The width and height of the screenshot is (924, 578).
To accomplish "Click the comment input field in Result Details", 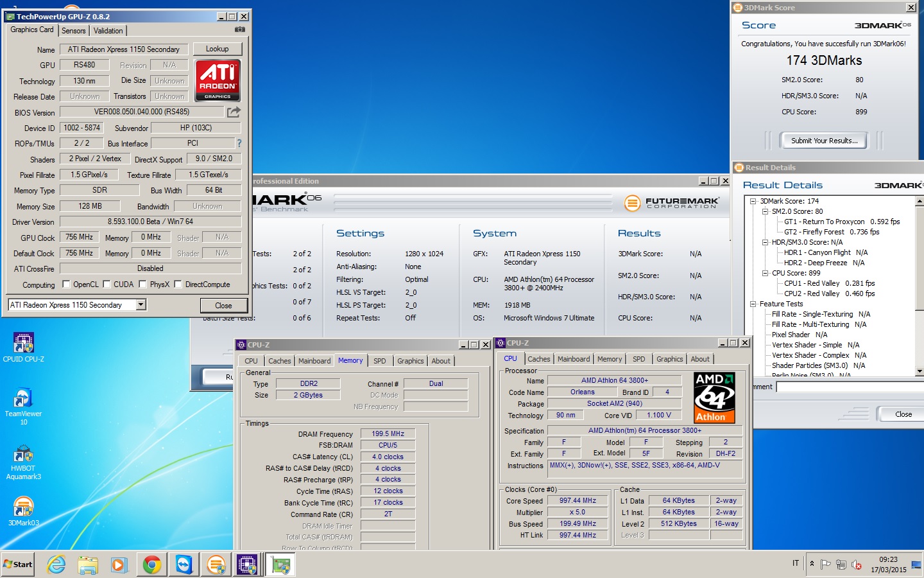I will click(850, 387).
